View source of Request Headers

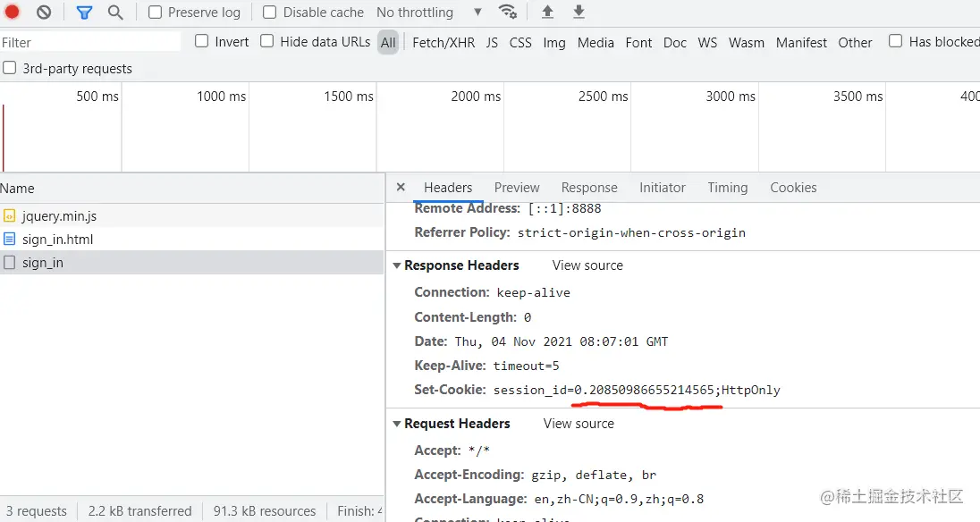[x=579, y=424]
